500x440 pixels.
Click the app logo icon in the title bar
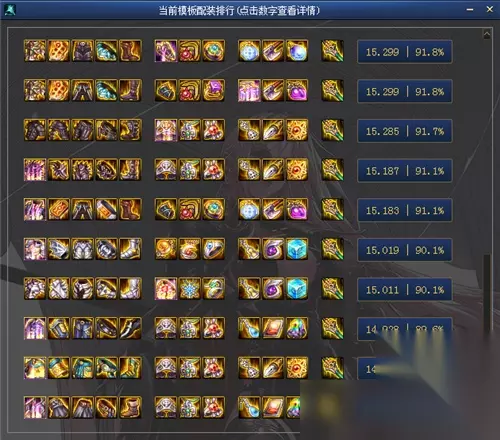tap(9, 10)
